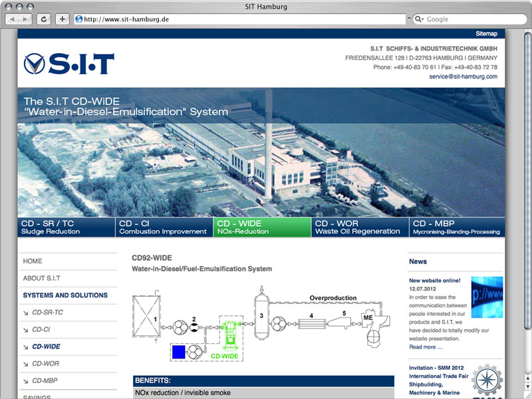Click the green CD-WIDE unit in diagram

[231, 334]
